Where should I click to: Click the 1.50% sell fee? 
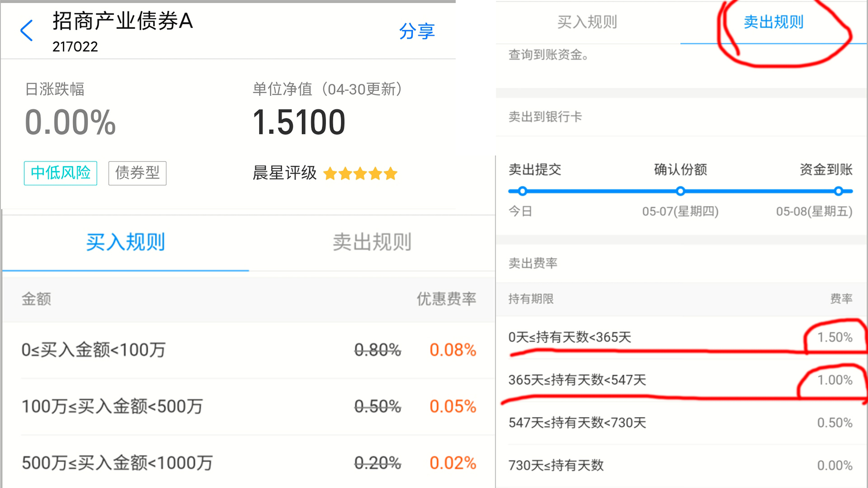point(835,337)
